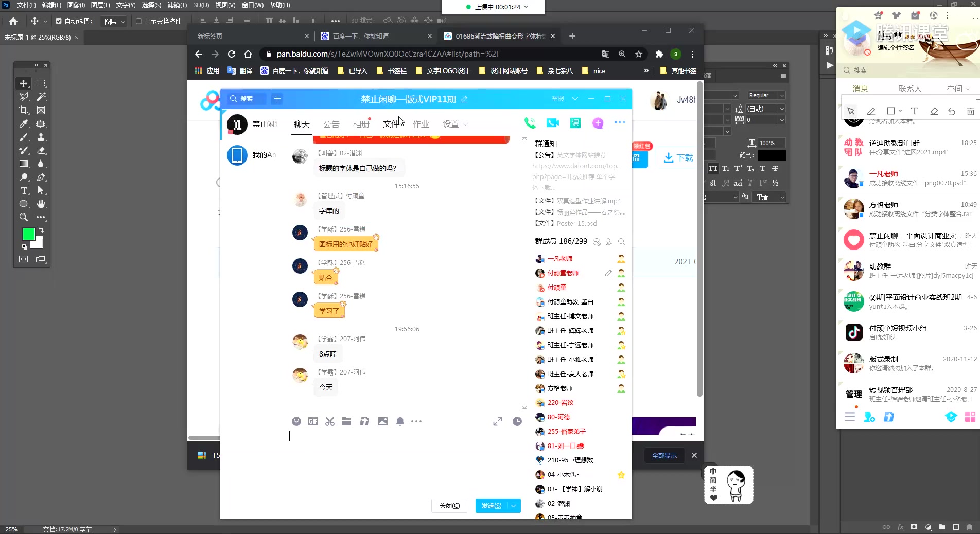This screenshot has width=980, height=534.
Task: Click the send image icon in chat
Action: click(x=383, y=421)
